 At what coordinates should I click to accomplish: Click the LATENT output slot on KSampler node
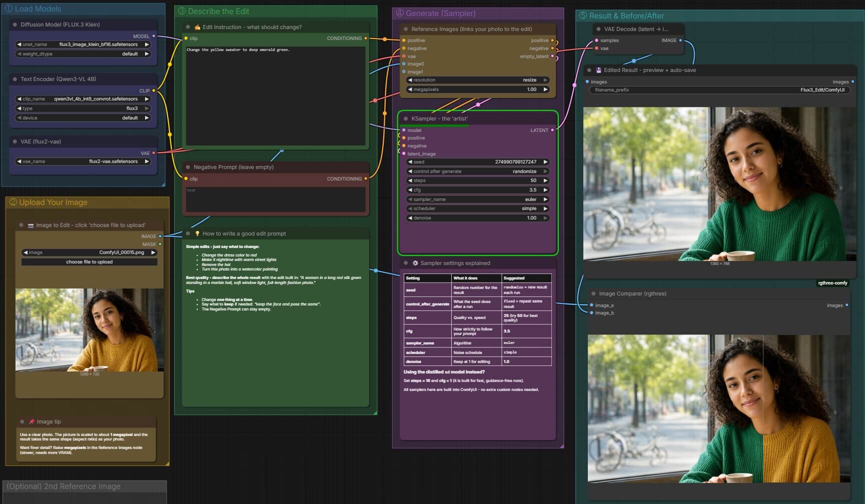[x=552, y=130]
